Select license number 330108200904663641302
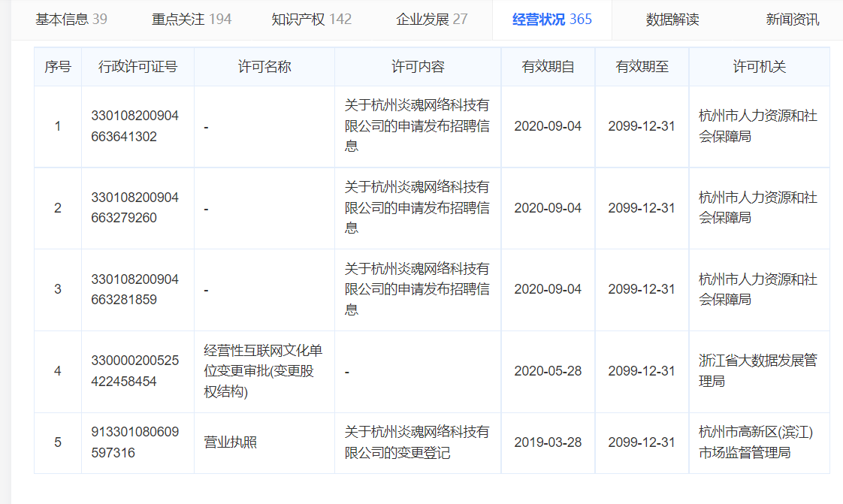Image resolution: width=843 pixels, height=504 pixels. pyautogui.click(x=135, y=126)
